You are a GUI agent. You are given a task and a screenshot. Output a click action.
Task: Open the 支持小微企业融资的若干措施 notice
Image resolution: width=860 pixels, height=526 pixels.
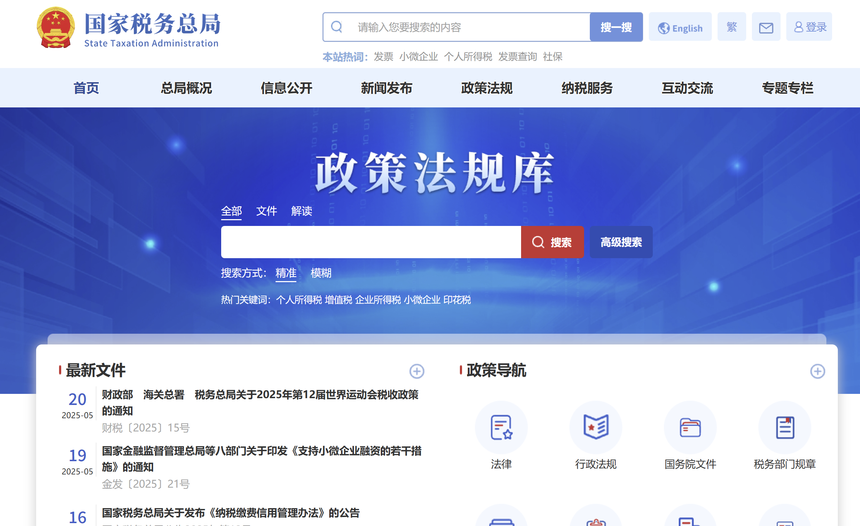tap(262, 459)
